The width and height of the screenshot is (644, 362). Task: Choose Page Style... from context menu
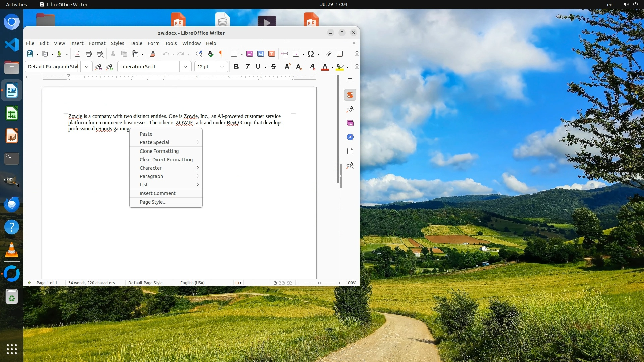coord(153,202)
